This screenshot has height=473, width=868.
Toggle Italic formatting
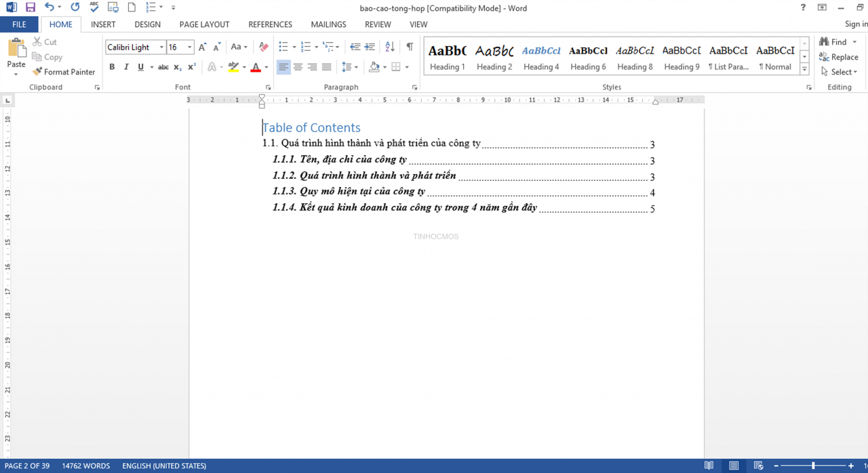point(126,67)
